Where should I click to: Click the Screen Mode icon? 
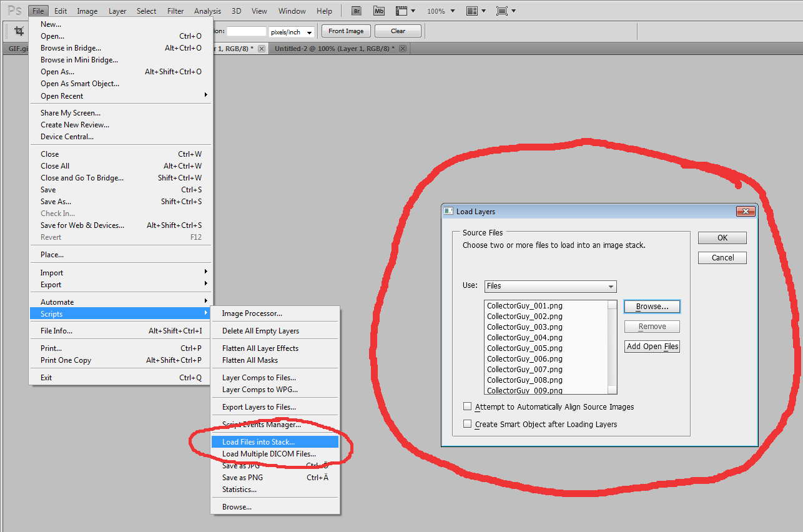pos(503,11)
